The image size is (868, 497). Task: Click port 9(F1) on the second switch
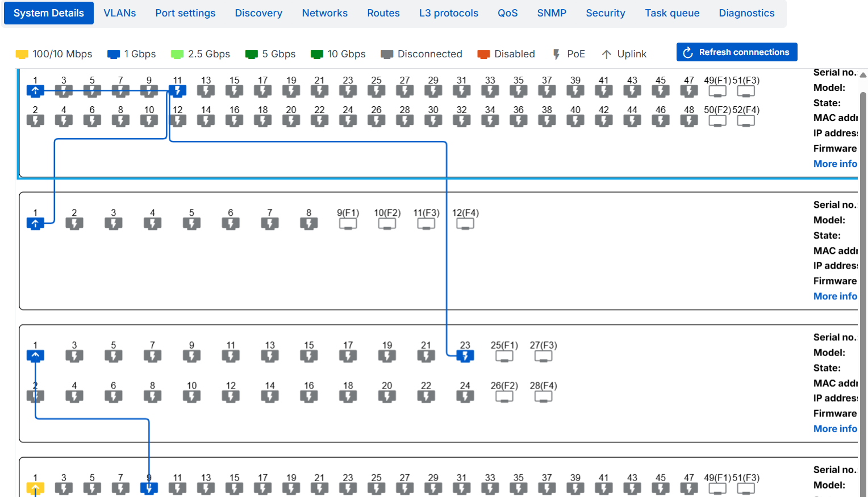click(348, 224)
